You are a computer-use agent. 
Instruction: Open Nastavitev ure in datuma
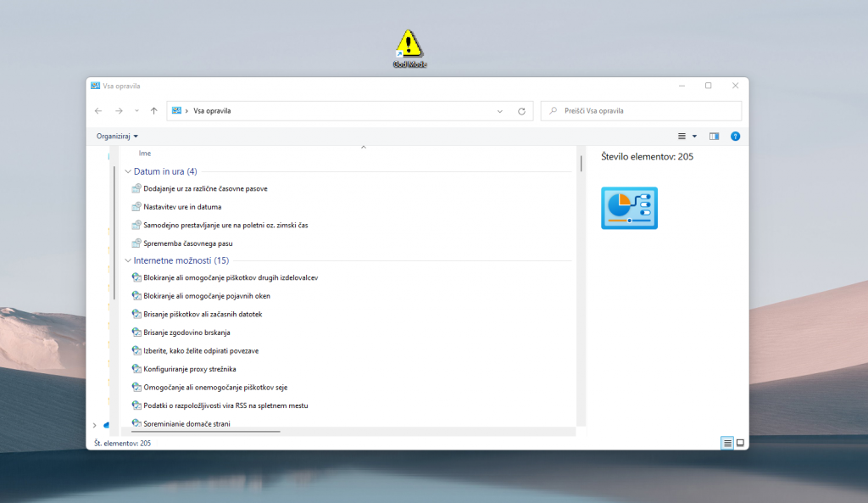[x=182, y=207]
